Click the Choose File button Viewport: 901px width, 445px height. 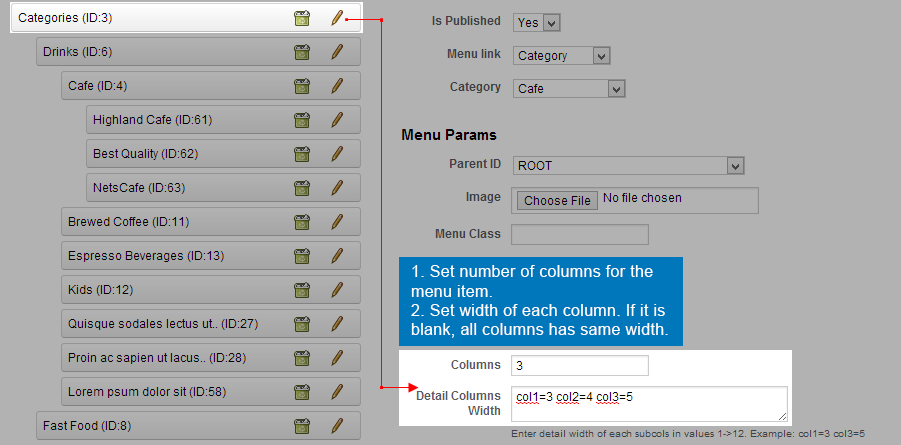tap(557, 201)
